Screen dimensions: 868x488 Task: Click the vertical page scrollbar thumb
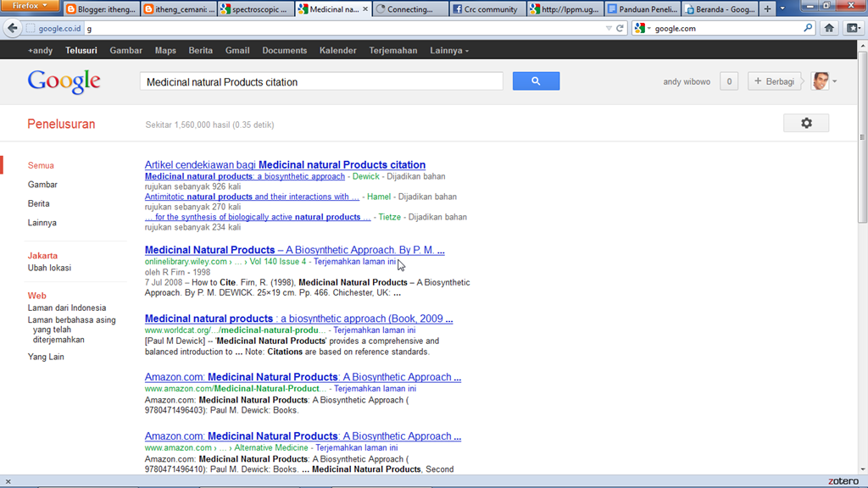click(x=862, y=138)
